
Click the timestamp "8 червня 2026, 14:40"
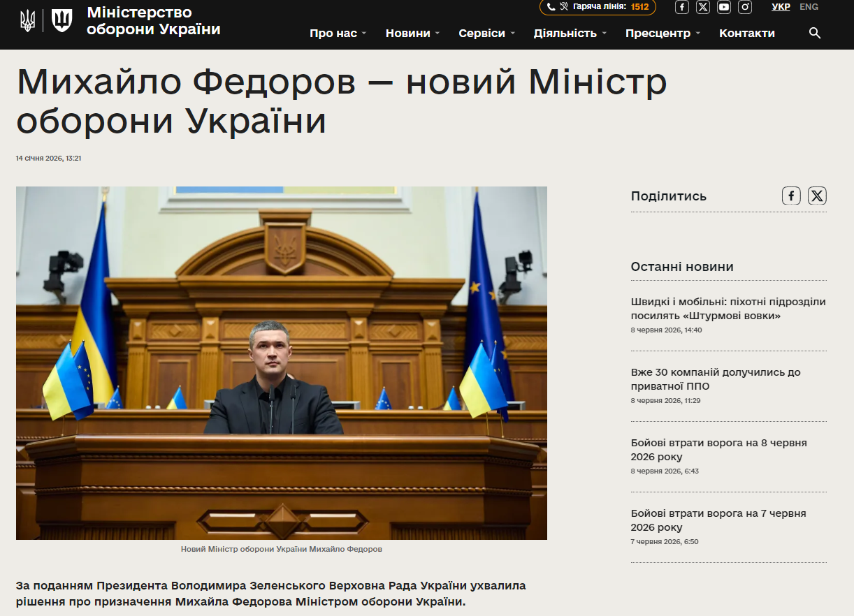[x=666, y=330]
